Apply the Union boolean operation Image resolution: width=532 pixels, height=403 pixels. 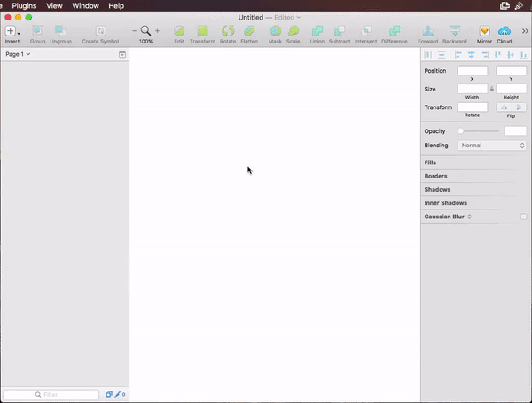click(x=317, y=31)
